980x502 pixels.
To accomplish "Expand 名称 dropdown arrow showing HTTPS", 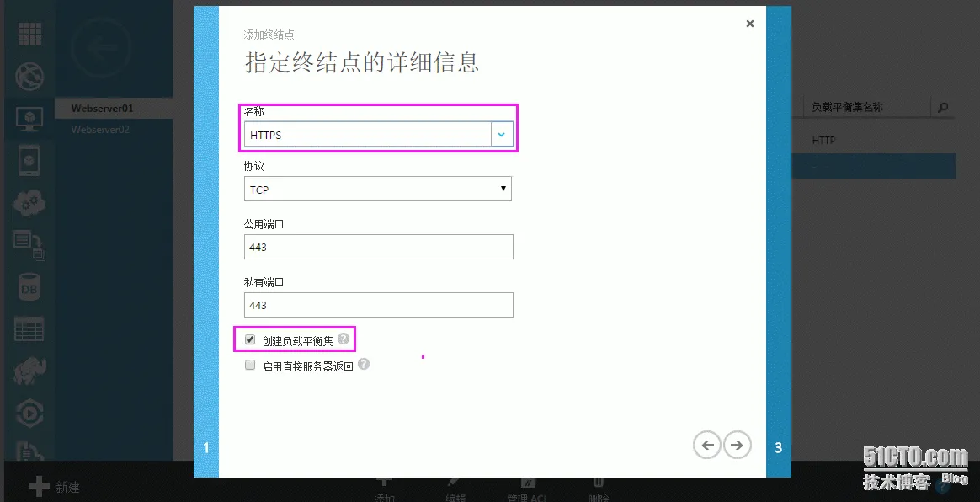I will [502, 135].
